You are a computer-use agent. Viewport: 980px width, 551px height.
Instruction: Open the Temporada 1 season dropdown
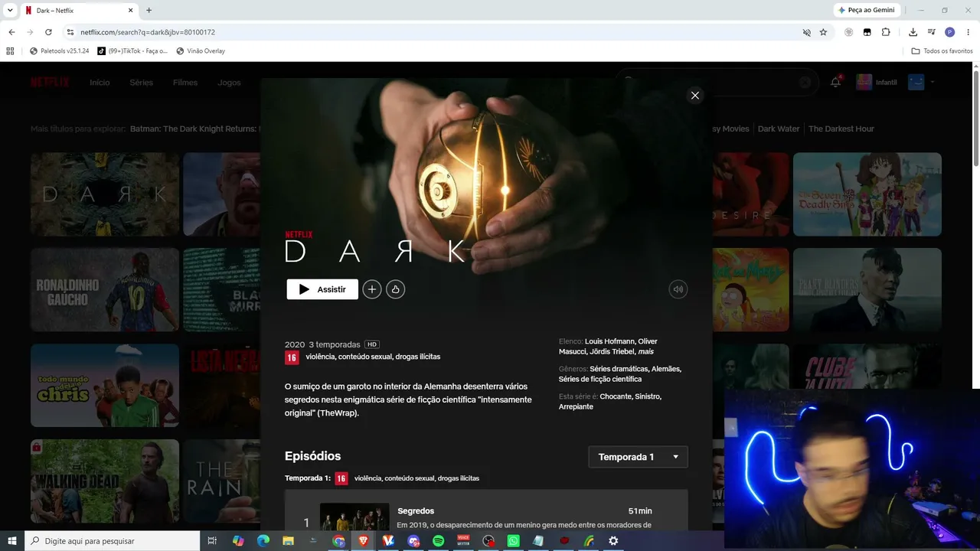[638, 457]
